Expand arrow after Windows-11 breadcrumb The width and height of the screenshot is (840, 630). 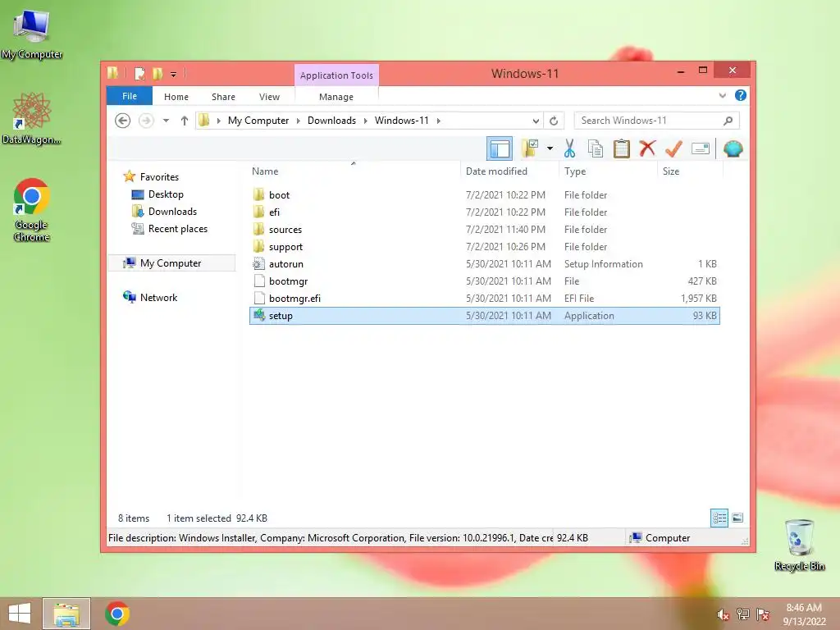pos(438,121)
